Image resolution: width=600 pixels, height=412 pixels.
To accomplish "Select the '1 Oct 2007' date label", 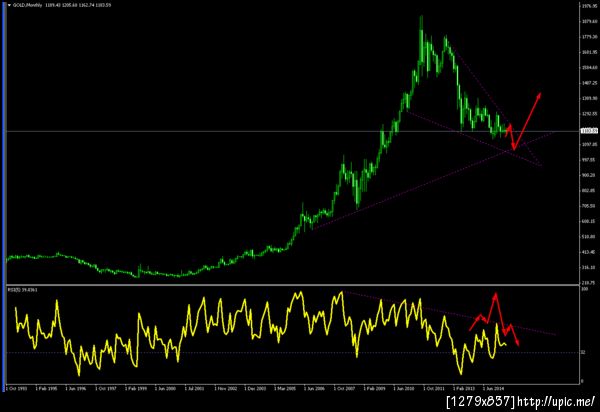I will coord(344,388).
